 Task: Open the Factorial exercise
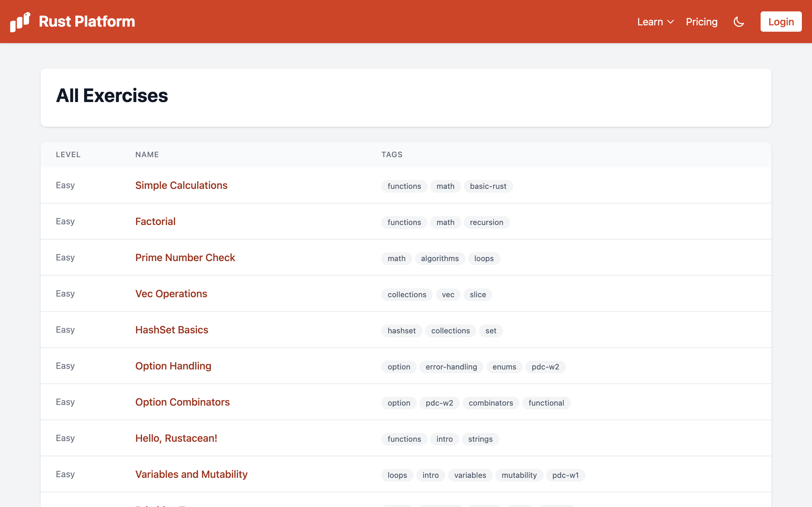point(155,221)
